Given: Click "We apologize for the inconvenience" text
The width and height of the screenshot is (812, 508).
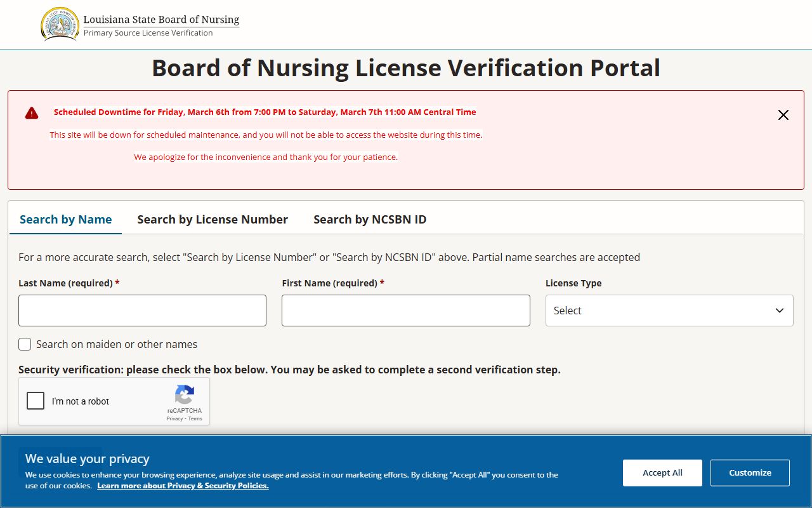Looking at the screenshot, I should pos(266,157).
